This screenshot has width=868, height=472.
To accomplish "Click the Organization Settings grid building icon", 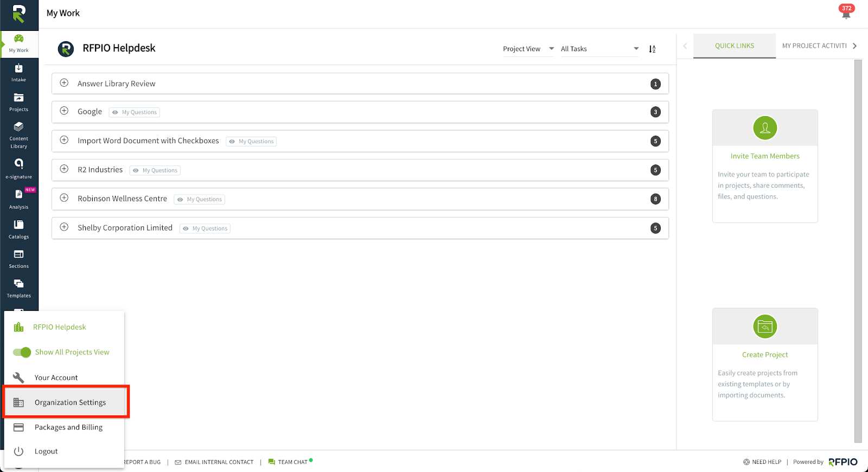I will (18, 403).
